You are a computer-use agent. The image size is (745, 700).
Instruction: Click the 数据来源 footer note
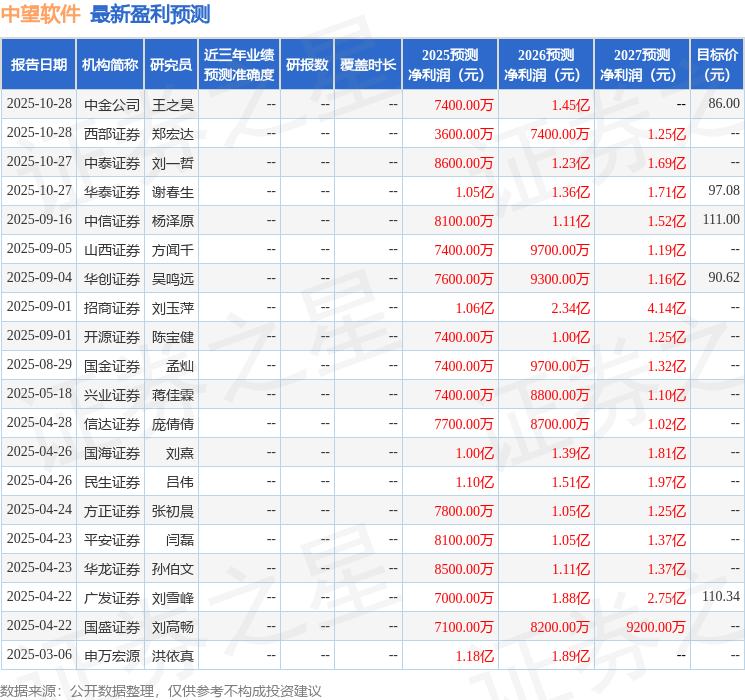[161, 691]
